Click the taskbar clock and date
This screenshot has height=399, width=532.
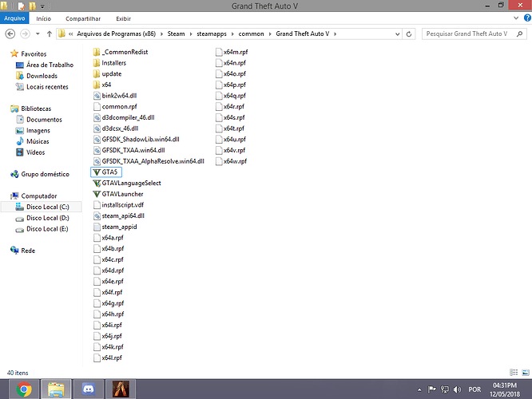[505, 389]
